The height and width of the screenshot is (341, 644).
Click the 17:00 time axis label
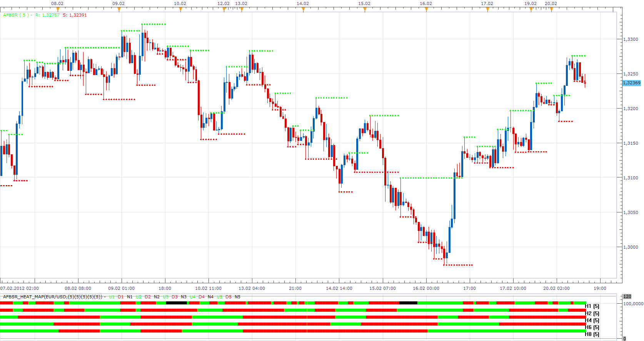tap(469, 288)
